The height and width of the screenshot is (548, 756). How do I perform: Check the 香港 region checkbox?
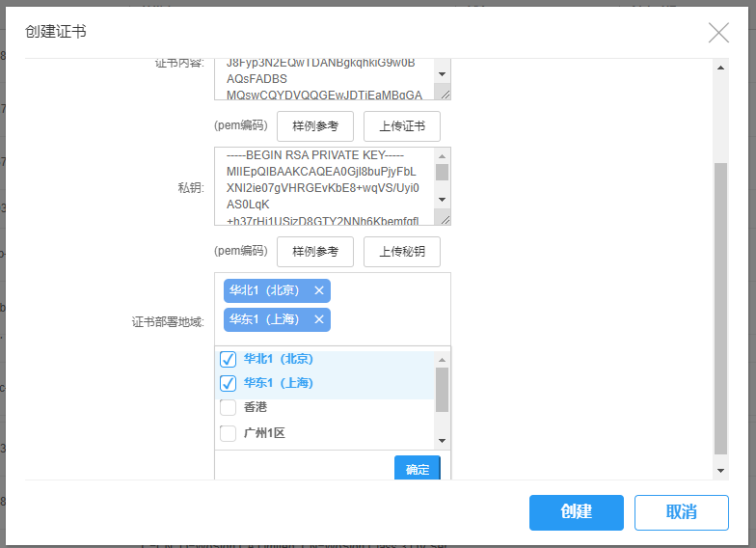coord(228,407)
